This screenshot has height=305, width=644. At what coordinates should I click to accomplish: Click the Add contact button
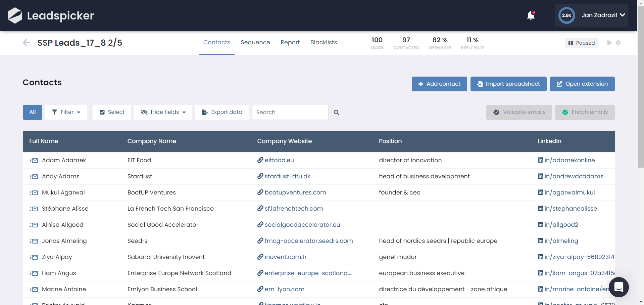pyautogui.click(x=439, y=84)
